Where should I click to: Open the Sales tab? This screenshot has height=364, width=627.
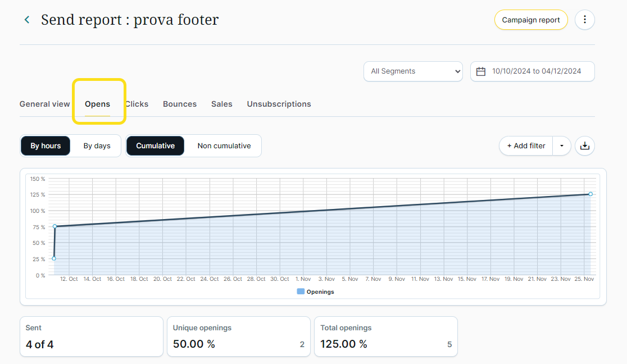click(222, 104)
